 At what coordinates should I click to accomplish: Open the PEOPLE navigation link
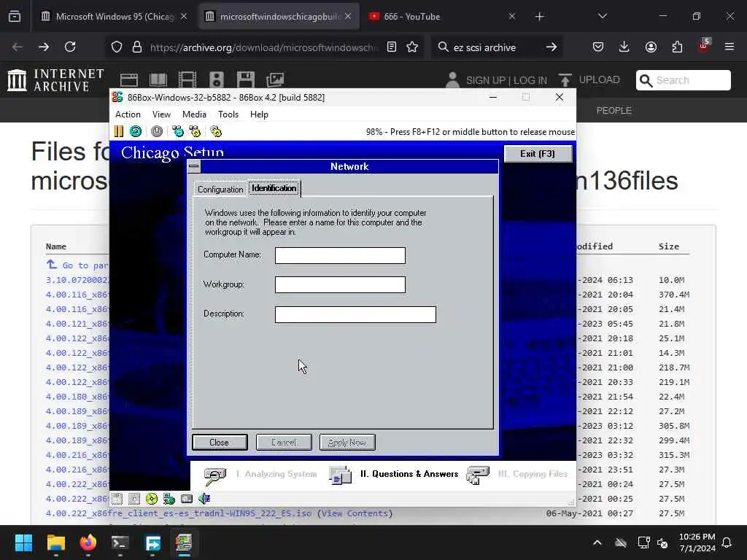(x=614, y=111)
